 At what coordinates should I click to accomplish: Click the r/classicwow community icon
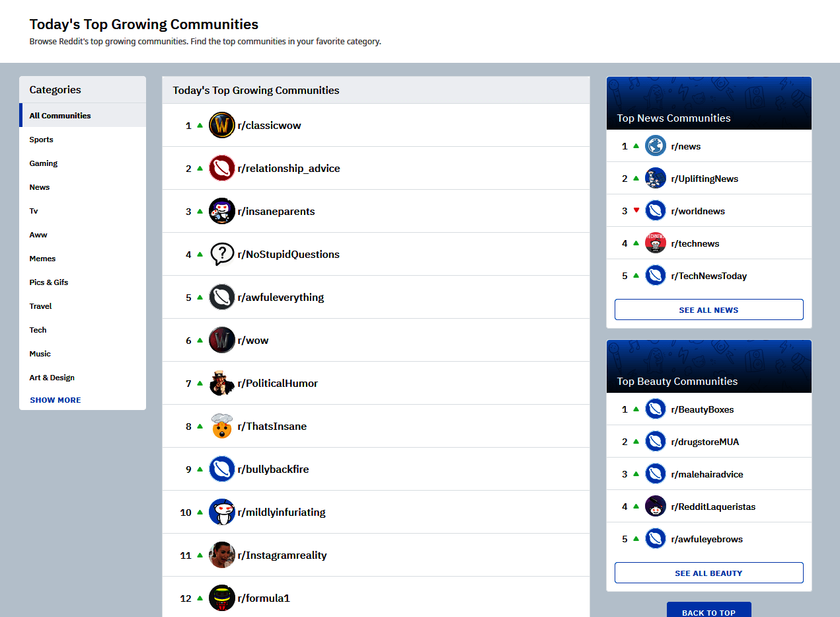pos(221,125)
